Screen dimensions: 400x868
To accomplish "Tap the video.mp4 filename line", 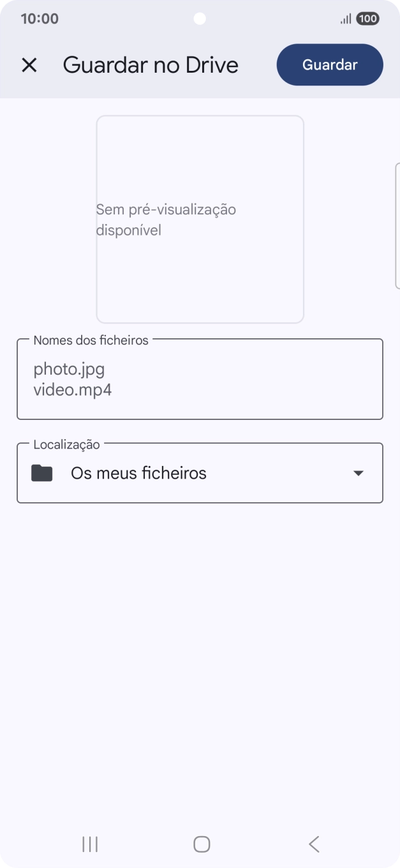I will pyautogui.click(x=72, y=389).
